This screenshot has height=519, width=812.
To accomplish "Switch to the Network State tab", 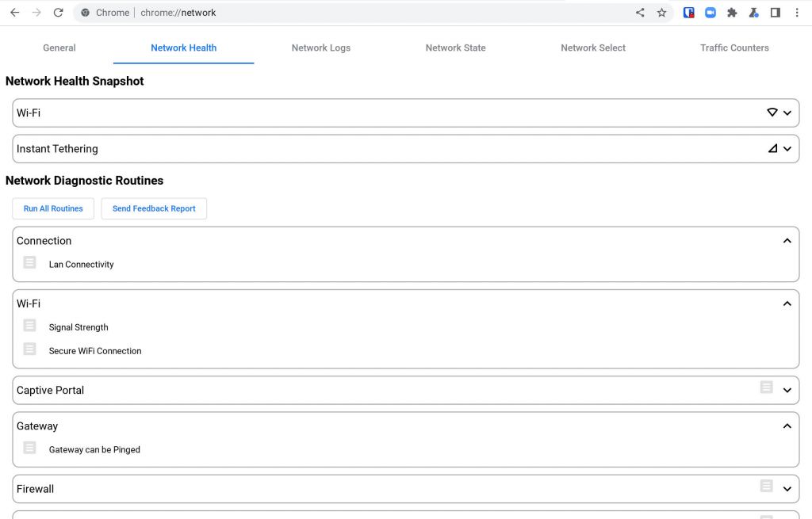I will (x=455, y=48).
